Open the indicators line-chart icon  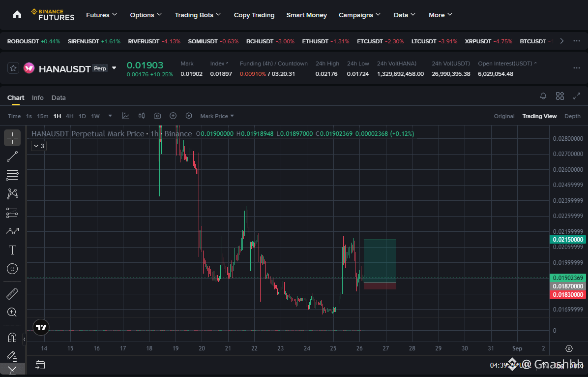point(126,116)
